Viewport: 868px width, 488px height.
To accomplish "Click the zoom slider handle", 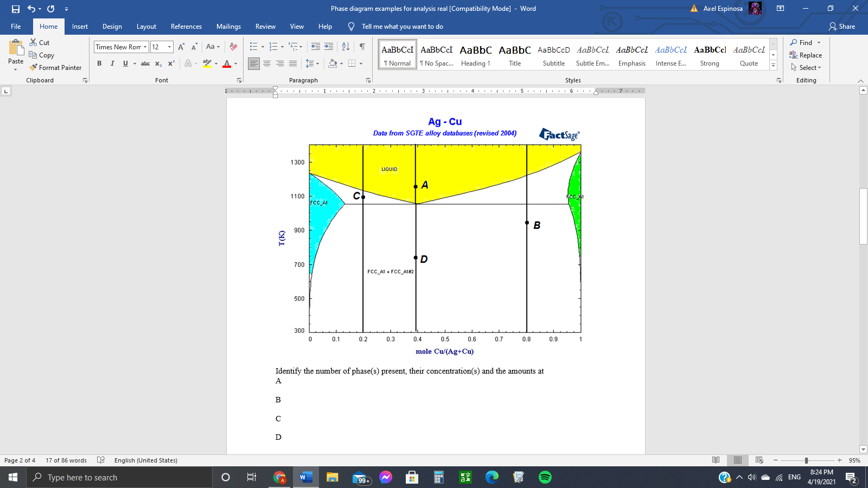I will (806, 460).
